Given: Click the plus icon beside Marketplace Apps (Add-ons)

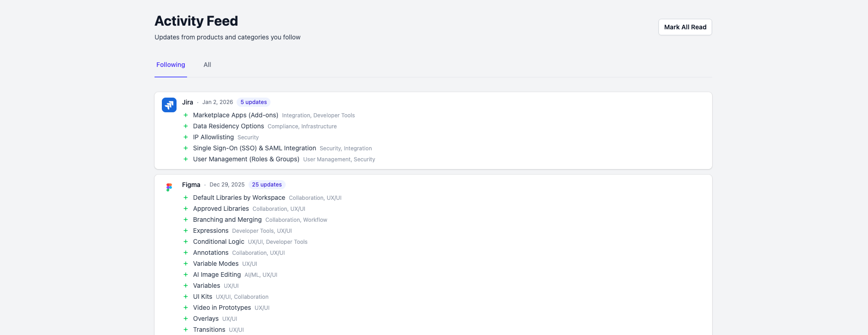Looking at the screenshot, I should pos(186,115).
